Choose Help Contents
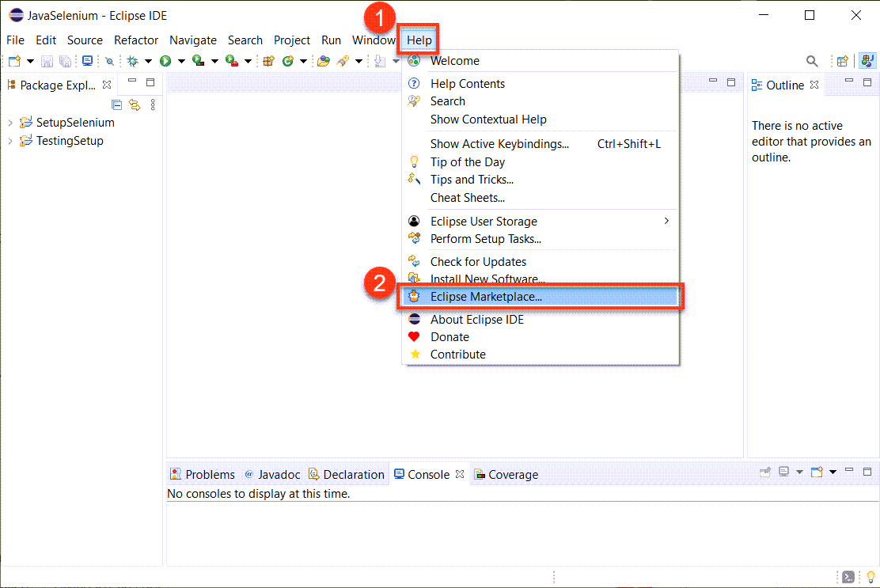880x588 pixels. tap(541, 84)
